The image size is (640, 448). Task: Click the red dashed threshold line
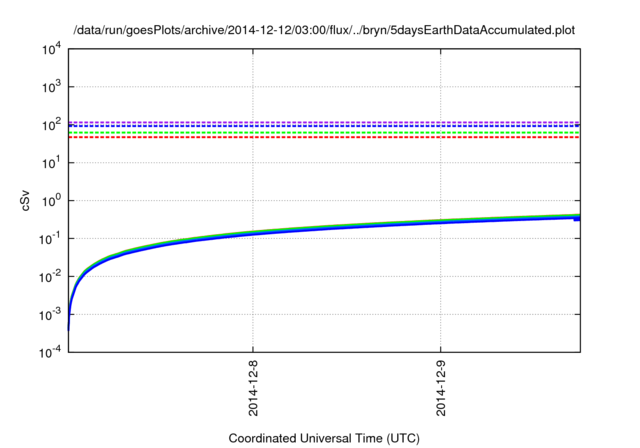324,138
